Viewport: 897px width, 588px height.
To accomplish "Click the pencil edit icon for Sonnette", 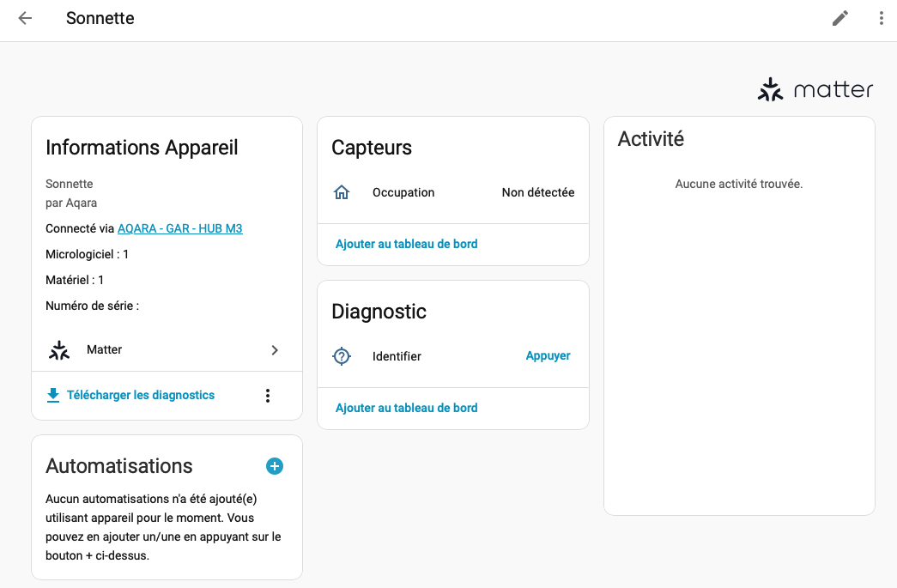I will tap(840, 18).
